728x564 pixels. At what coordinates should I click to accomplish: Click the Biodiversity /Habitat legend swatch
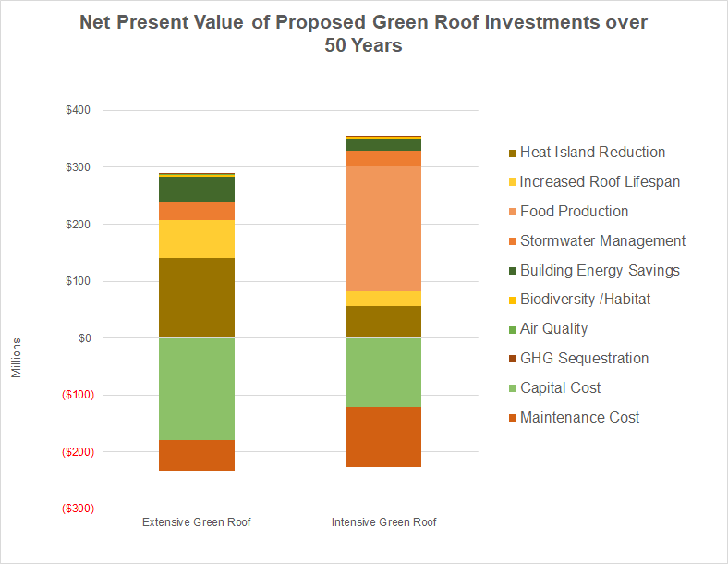pyautogui.click(x=513, y=300)
